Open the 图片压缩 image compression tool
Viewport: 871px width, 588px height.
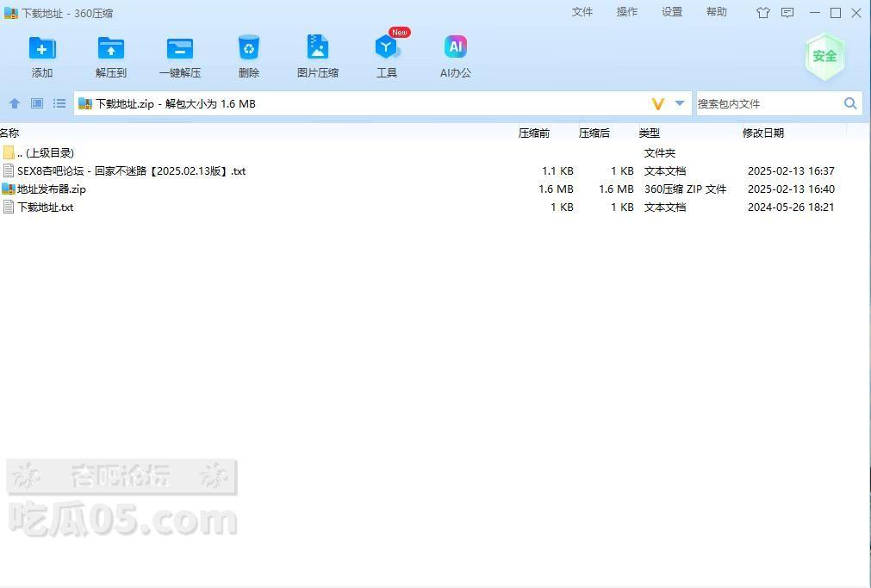click(x=317, y=48)
